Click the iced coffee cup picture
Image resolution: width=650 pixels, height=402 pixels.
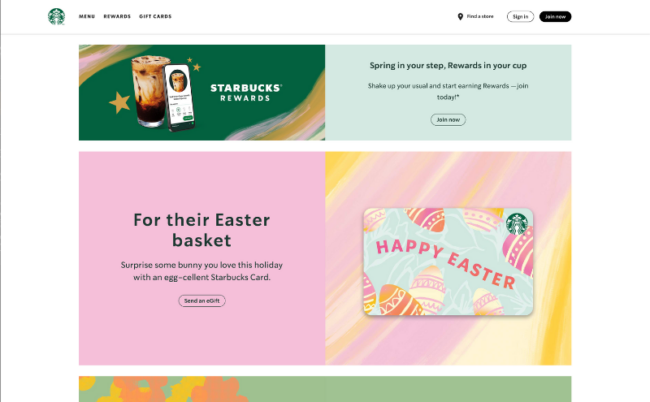148,91
